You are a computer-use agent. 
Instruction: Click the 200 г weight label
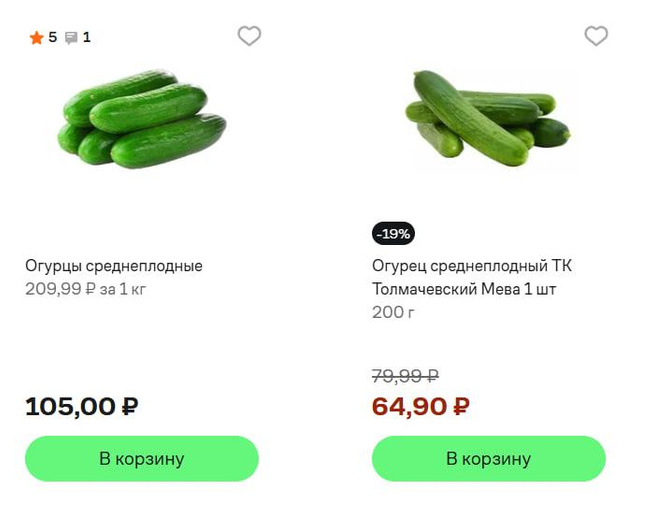(393, 312)
